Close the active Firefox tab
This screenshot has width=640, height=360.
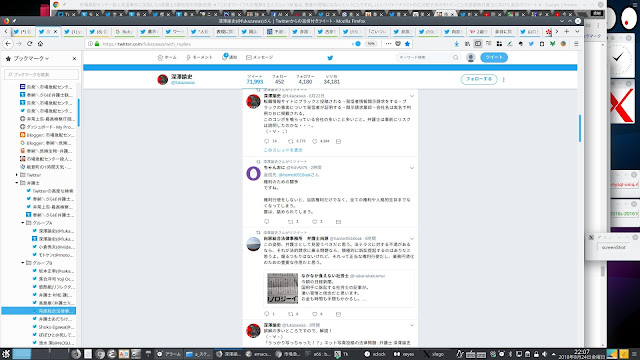56,31
